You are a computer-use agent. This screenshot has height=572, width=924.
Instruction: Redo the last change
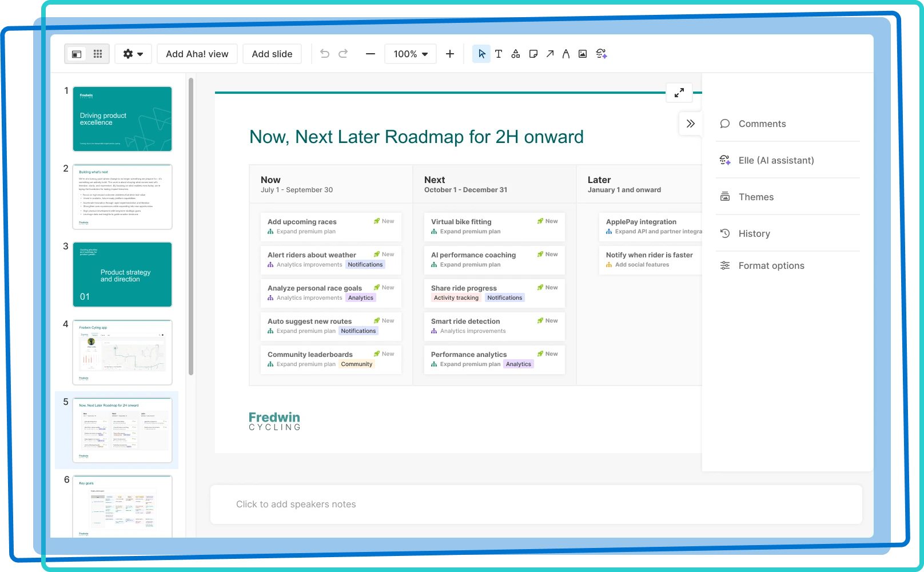tap(342, 53)
